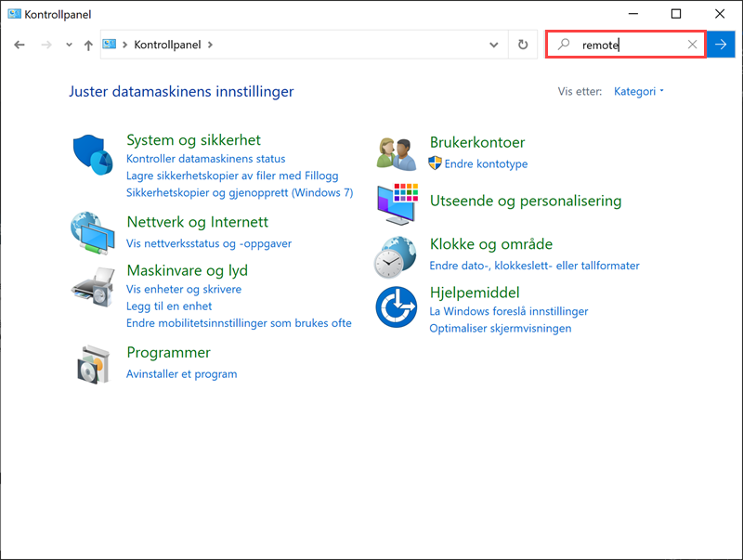This screenshot has width=743, height=560.
Task: Open Nettverk og Internett category
Action: tap(198, 222)
